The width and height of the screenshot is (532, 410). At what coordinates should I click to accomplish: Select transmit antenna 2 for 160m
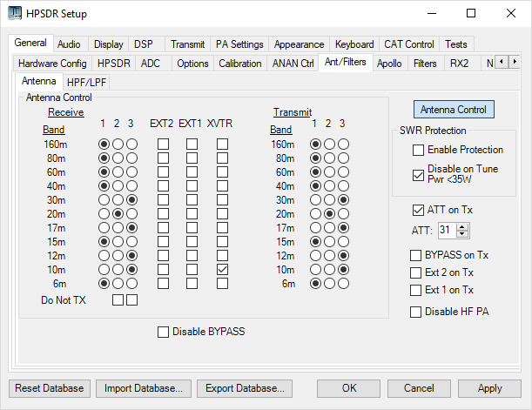pos(329,145)
